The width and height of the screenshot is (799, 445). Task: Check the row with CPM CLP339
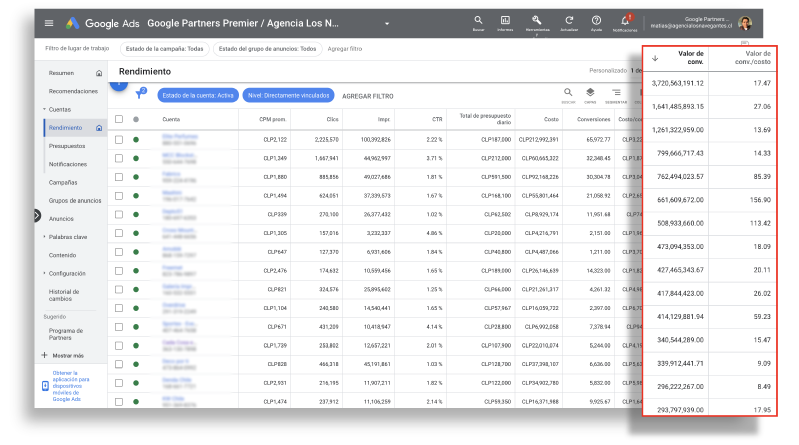pyautogui.click(x=119, y=215)
